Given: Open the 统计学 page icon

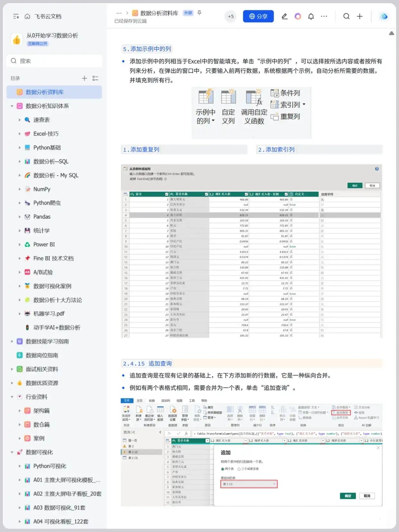Looking at the screenshot, I should [x=28, y=231].
